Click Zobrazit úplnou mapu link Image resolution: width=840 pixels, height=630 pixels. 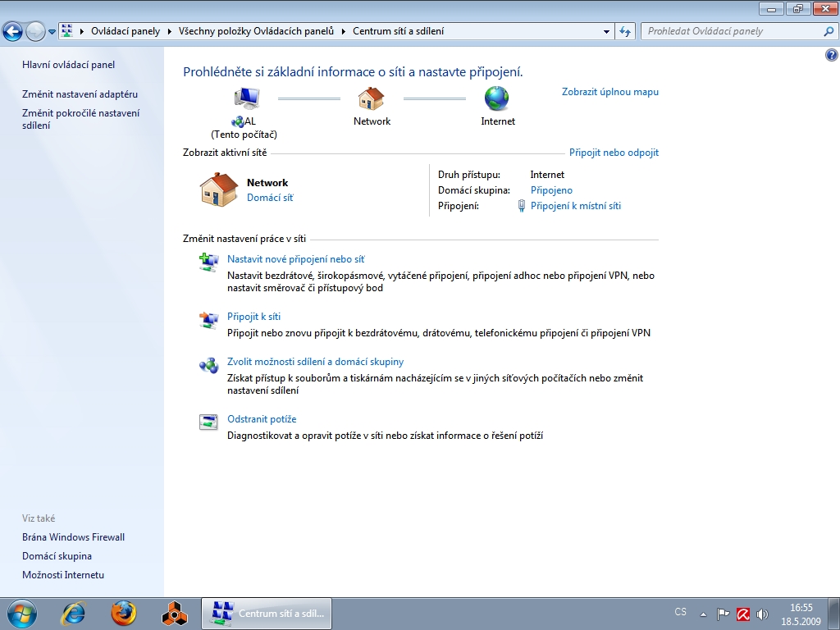(x=610, y=92)
